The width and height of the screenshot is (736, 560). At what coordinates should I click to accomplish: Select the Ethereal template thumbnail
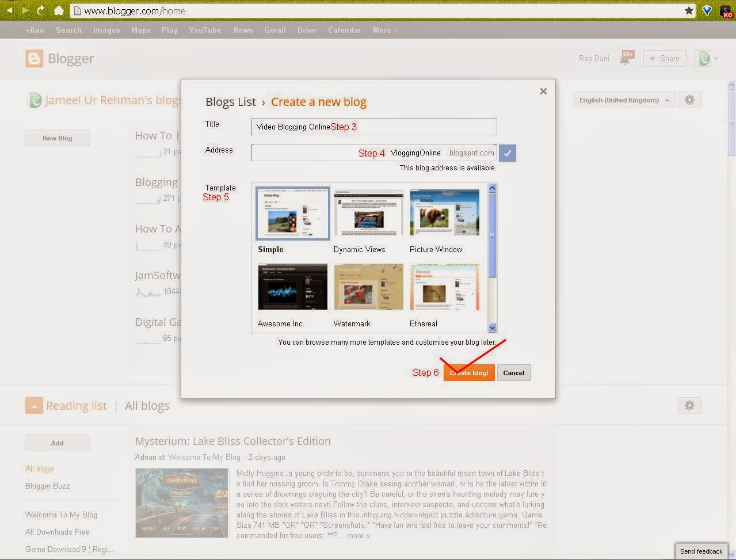coord(444,287)
